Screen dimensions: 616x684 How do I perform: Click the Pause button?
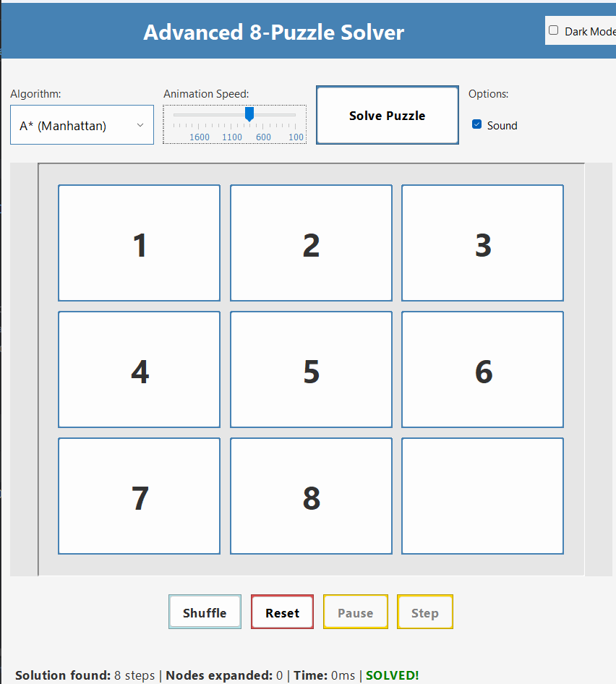tap(356, 612)
